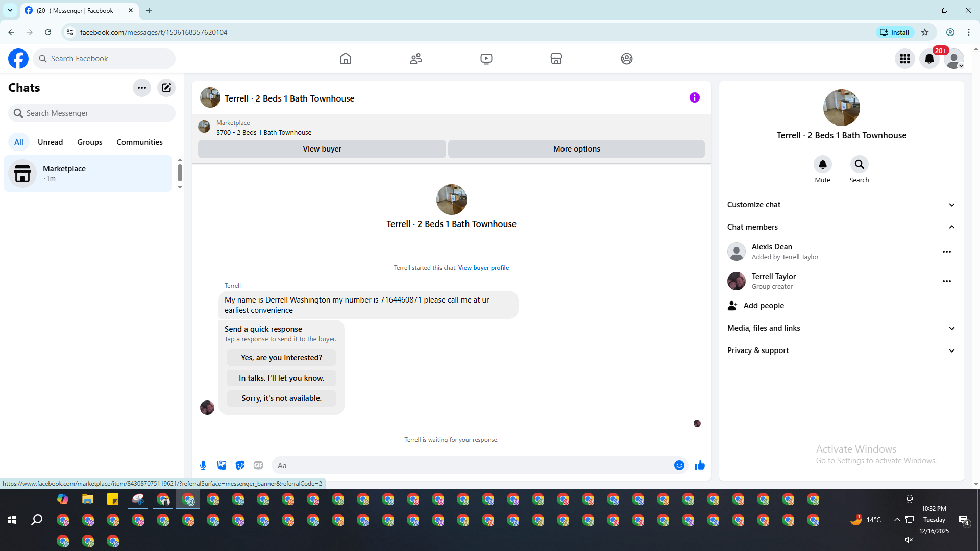This screenshot has width=980, height=551.
Task: Open options for member Alexis Dean
Action: (947, 252)
